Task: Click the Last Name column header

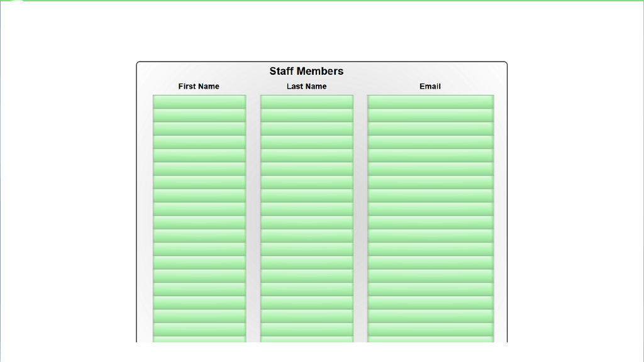Action: click(306, 86)
